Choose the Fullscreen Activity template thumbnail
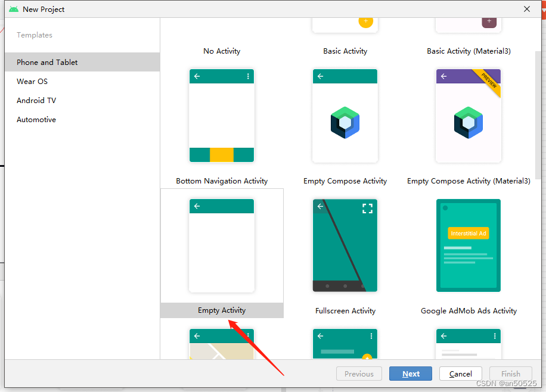The image size is (546, 392). pyautogui.click(x=345, y=245)
